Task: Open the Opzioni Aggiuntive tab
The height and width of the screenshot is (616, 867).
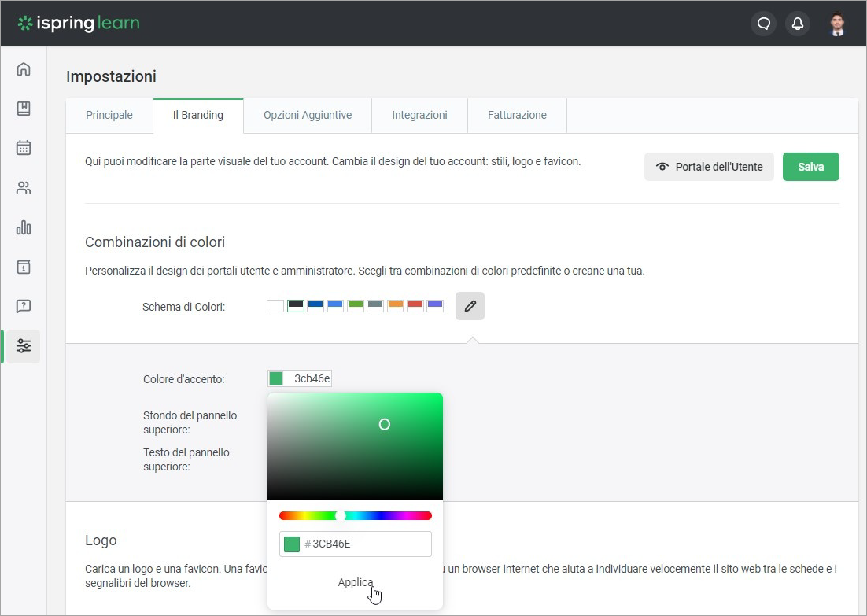Action: tap(308, 115)
